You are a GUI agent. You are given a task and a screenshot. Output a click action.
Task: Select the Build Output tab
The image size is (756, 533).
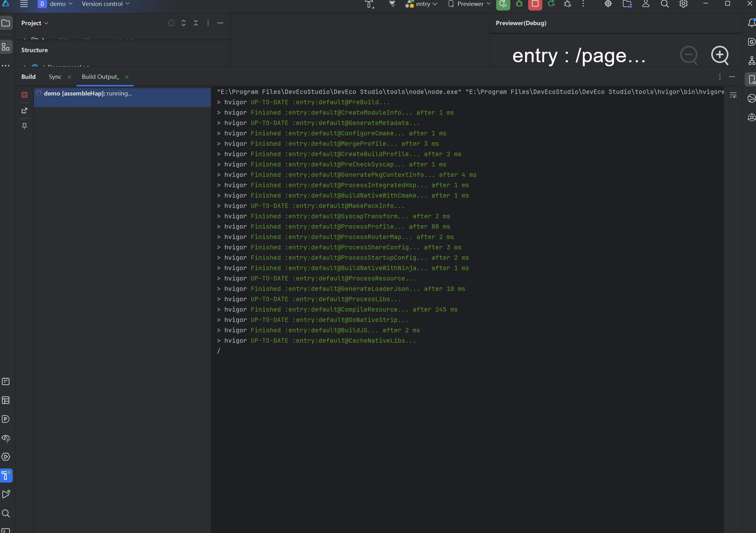click(100, 77)
